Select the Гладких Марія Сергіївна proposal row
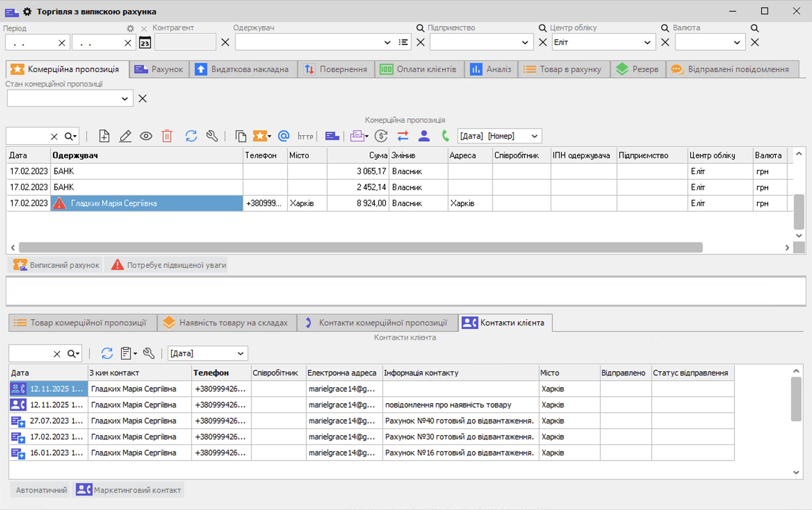Screen dimensions: 812x510 [146, 203]
